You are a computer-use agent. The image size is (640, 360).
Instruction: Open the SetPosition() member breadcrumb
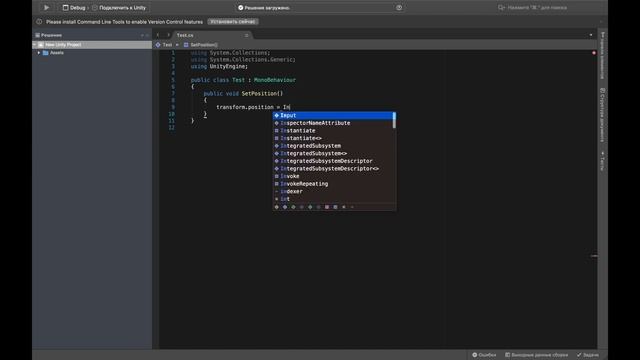[200, 44]
